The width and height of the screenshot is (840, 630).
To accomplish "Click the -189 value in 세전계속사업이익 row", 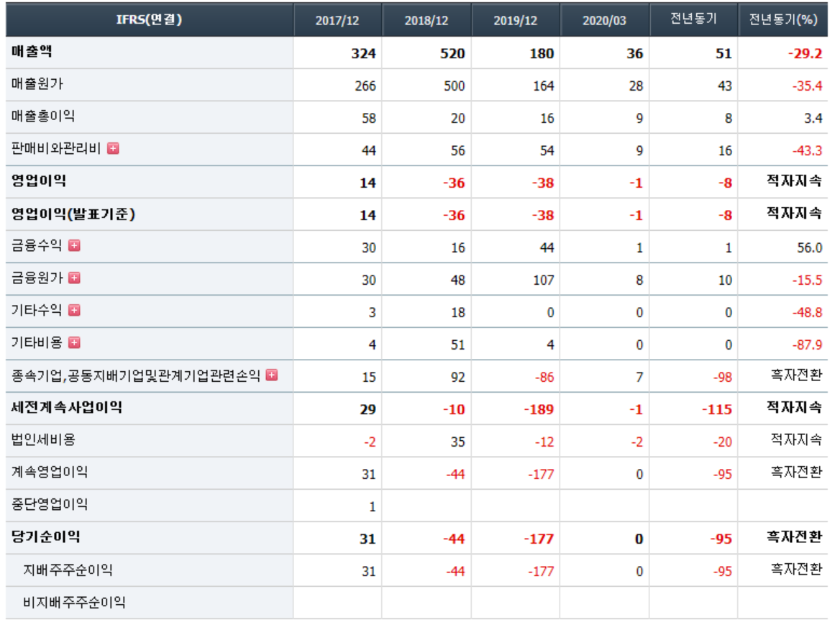I will [539, 409].
